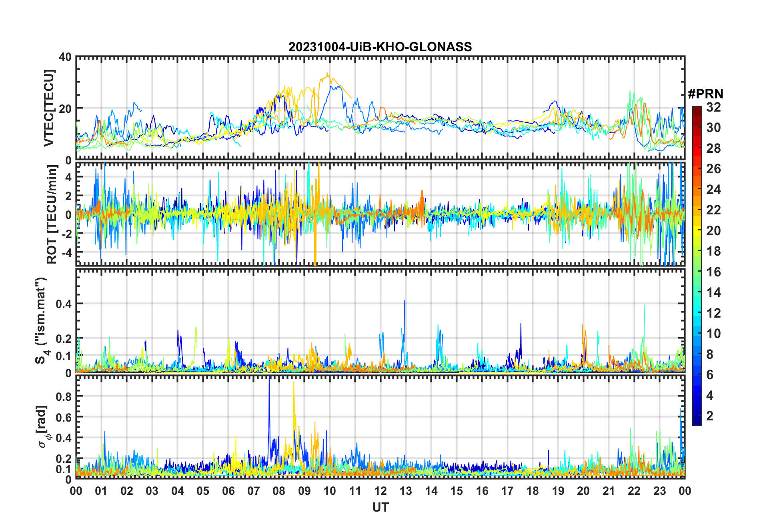Screen dimensions: 761x532
Task: Click colorbar tick label "8"
Action: (710, 354)
